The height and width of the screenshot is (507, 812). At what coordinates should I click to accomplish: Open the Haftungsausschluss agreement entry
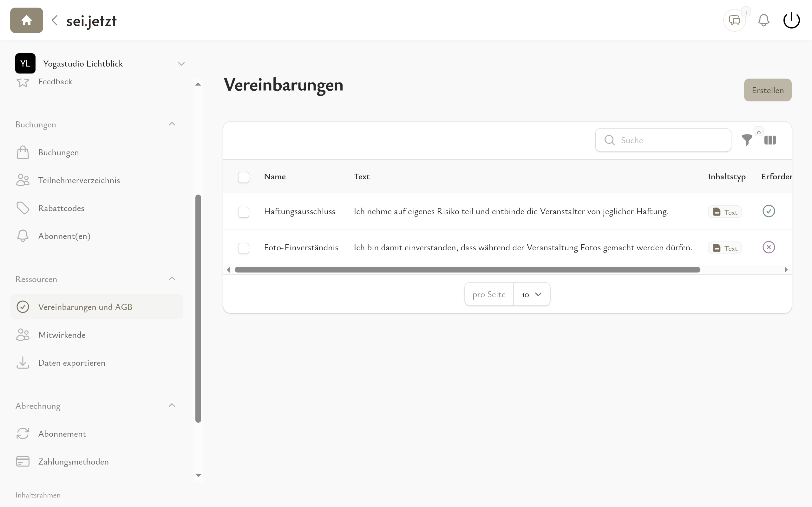(299, 211)
